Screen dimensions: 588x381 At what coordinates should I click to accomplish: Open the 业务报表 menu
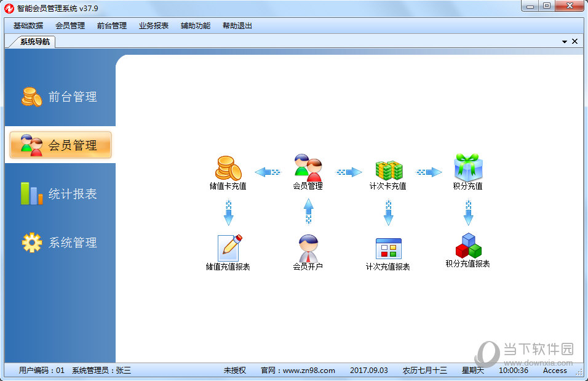pos(154,25)
